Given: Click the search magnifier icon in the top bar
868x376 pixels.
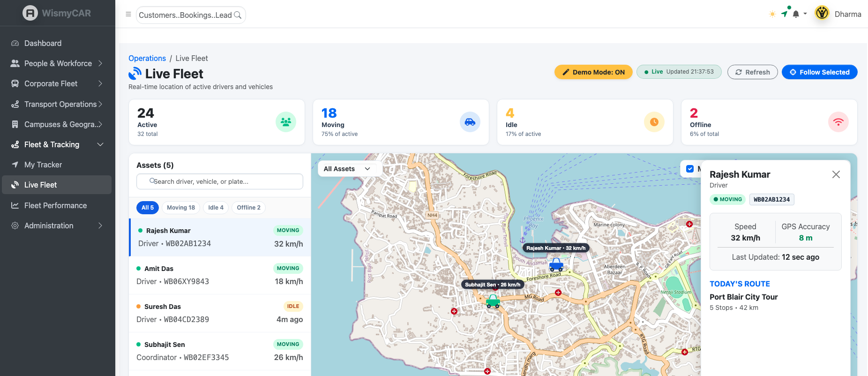Looking at the screenshot, I should click(x=238, y=15).
